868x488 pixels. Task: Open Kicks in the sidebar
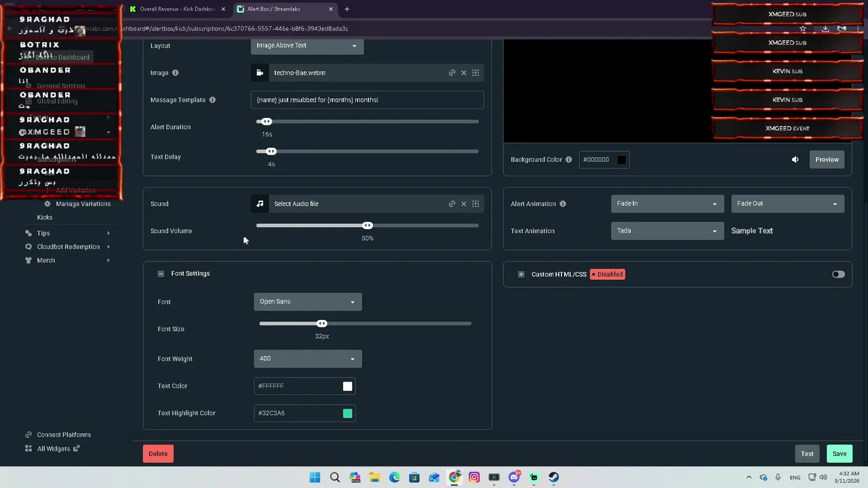45,217
